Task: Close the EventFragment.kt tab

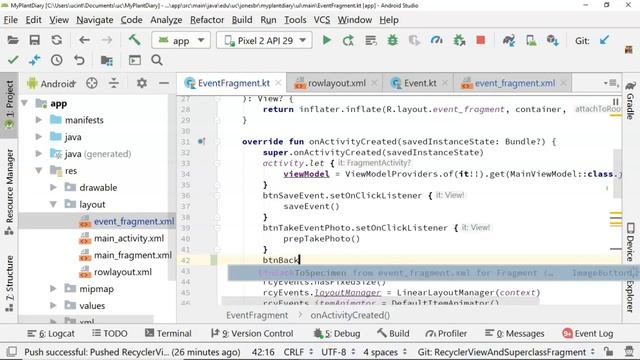Action: coord(278,83)
